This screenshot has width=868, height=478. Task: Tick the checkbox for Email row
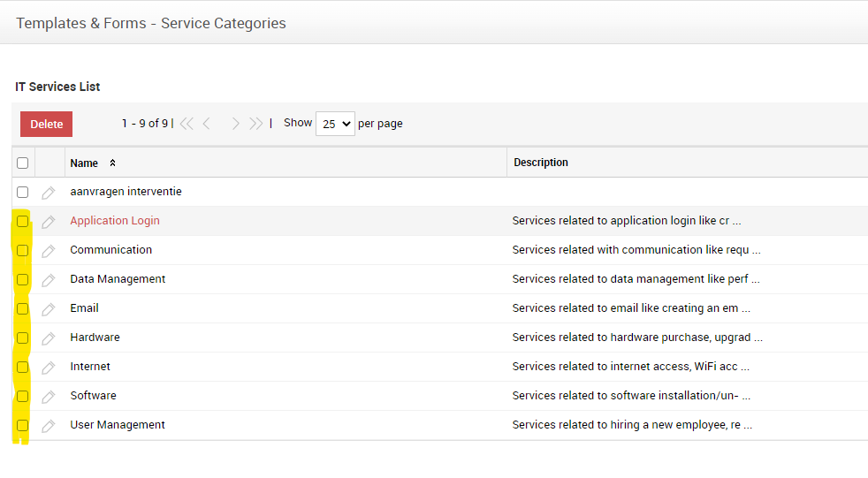(23, 308)
